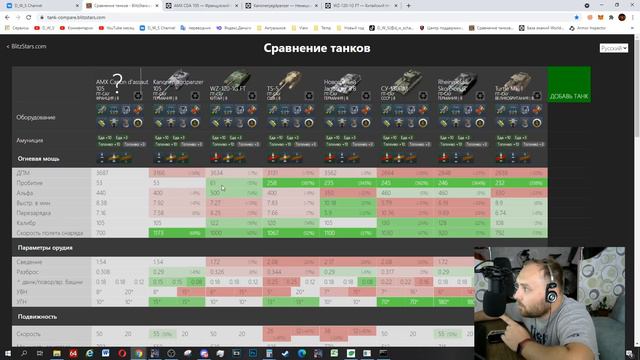Open the Актуальное bookmark folder
Viewport: 640px width, 360px height.
pos(271,28)
